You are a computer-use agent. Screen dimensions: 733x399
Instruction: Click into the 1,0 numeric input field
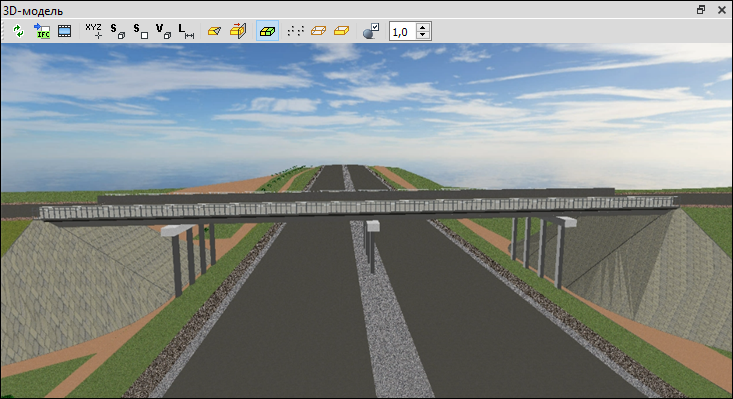pos(403,31)
